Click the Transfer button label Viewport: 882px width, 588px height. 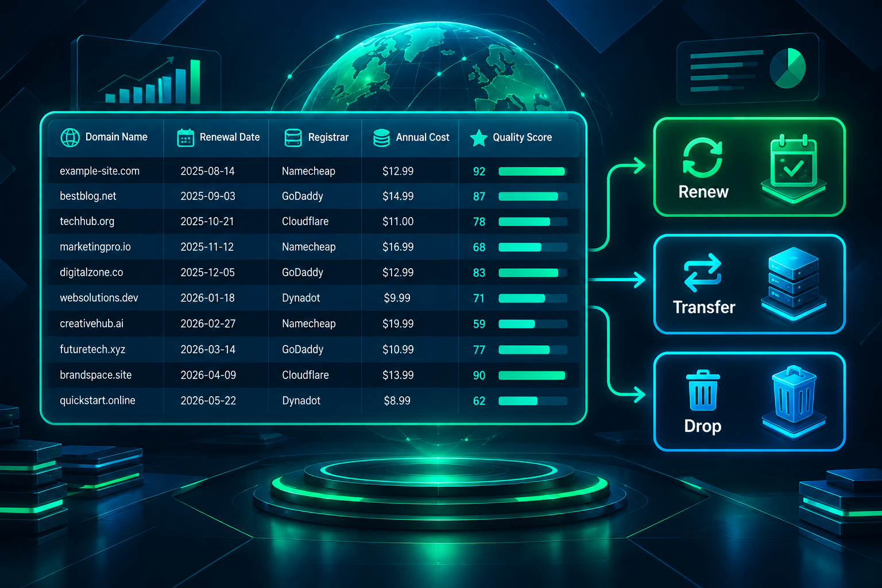[704, 307]
